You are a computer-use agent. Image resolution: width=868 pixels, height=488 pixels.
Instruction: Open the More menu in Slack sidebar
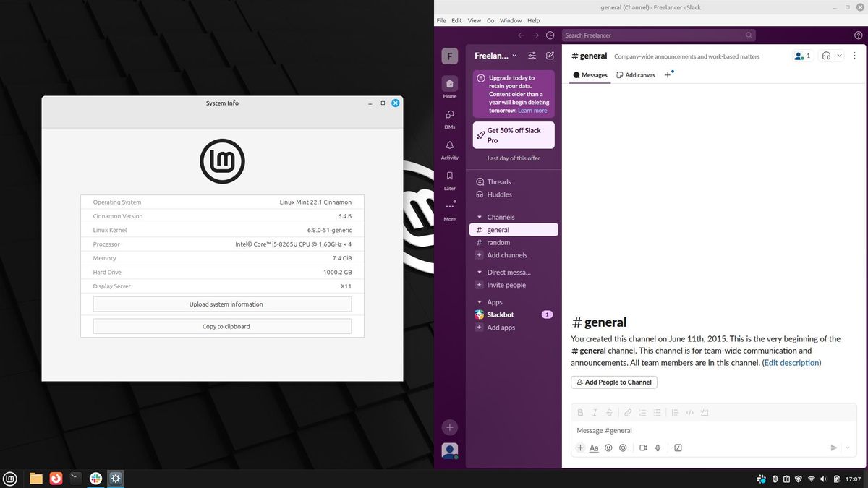pos(450,210)
